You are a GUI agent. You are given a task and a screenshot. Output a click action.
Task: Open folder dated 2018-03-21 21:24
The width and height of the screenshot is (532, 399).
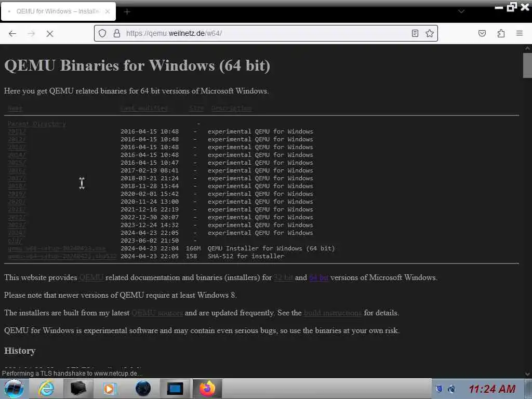(17, 179)
